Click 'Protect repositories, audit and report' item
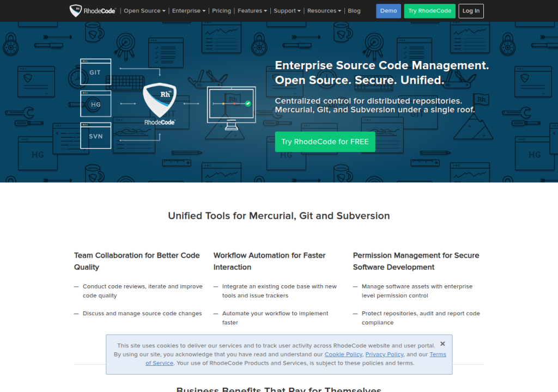The height and width of the screenshot is (392, 558). (x=421, y=318)
